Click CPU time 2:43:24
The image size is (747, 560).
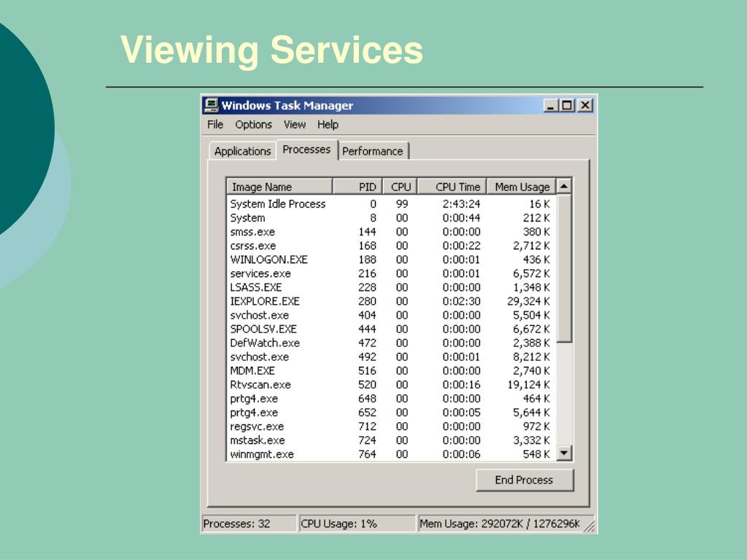[x=461, y=204]
